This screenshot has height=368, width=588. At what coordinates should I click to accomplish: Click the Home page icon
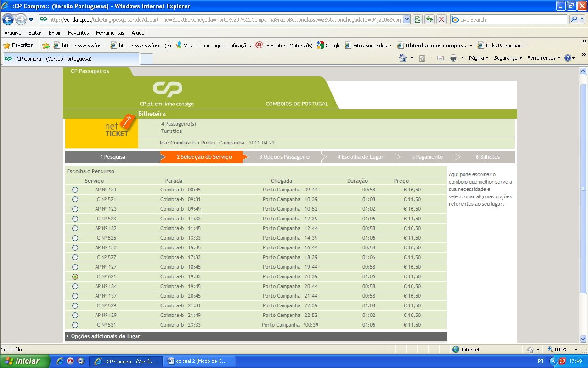(x=403, y=58)
